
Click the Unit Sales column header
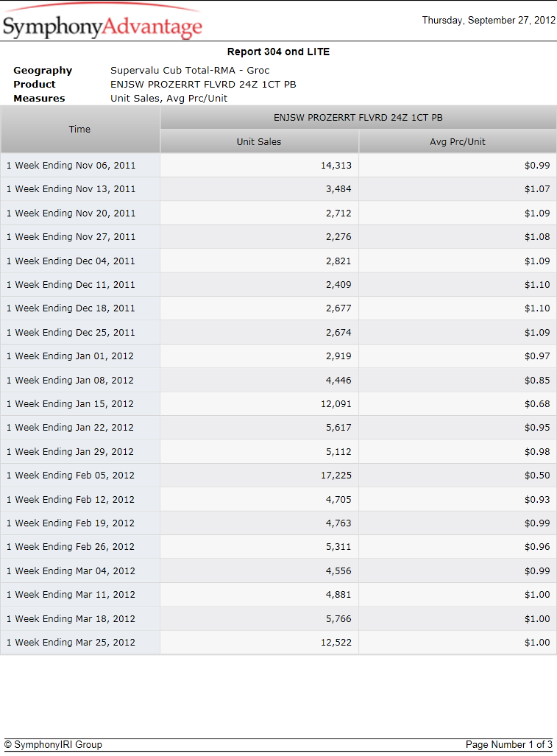259,142
